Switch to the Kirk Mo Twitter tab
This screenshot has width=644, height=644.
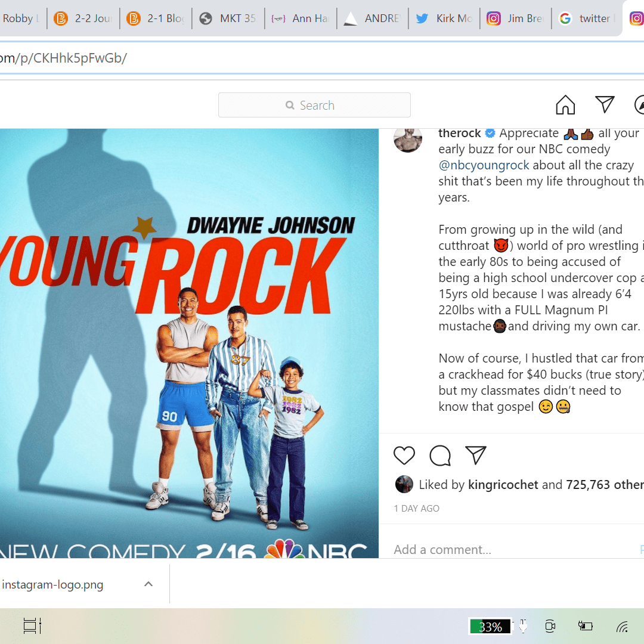point(444,18)
